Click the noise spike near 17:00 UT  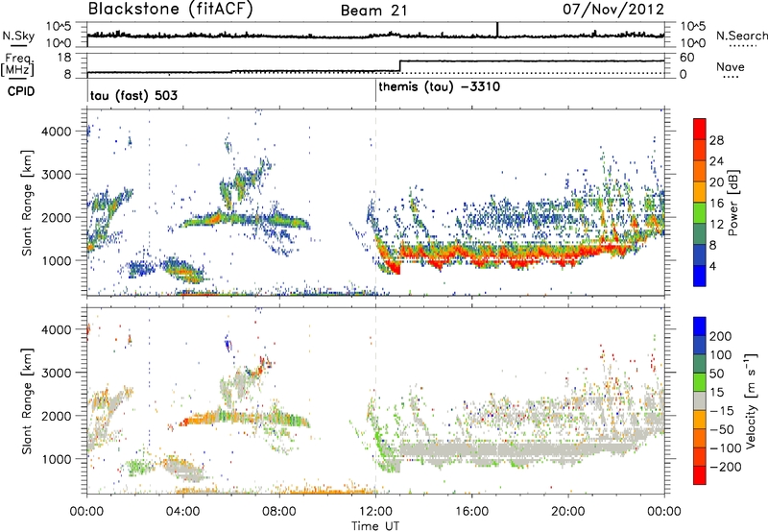point(497,30)
